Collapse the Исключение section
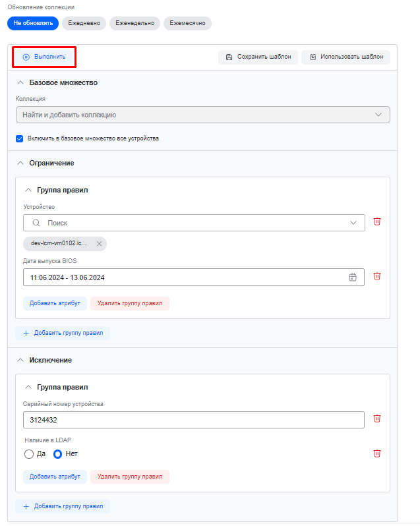420x526 pixels. 20,361
